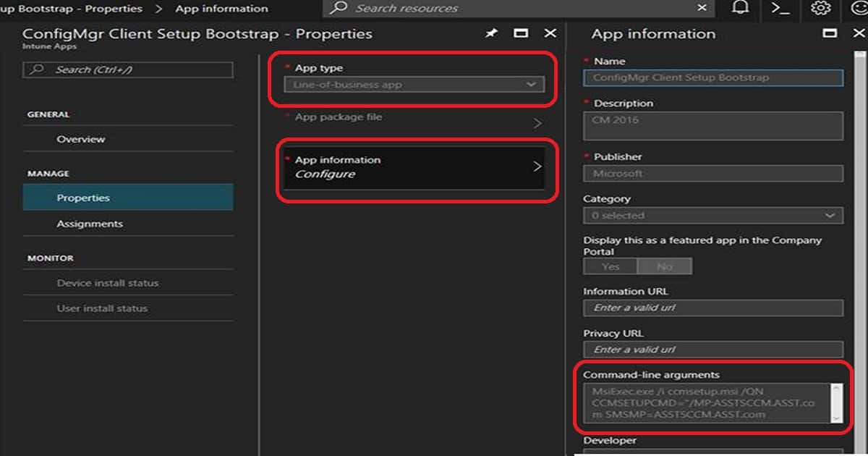Click the Description text area
Viewport: 868px width, 456px height.
[x=713, y=125]
